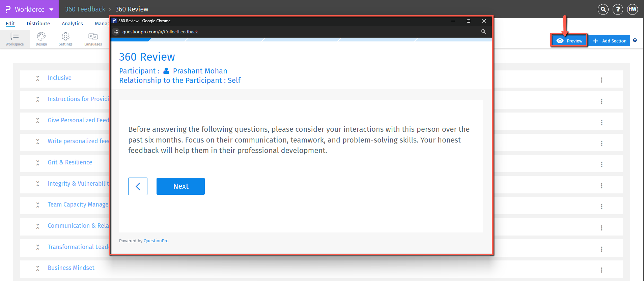Open the Design palette icon
Image resolution: width=644 pixels, height=281 pixels.
point(41,39)
